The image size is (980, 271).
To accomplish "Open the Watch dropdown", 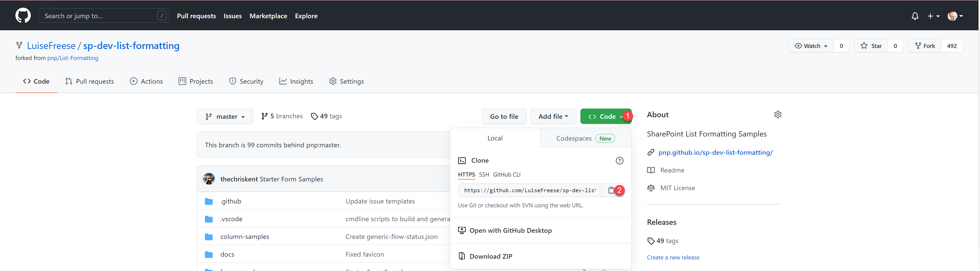I will point(811,46).
